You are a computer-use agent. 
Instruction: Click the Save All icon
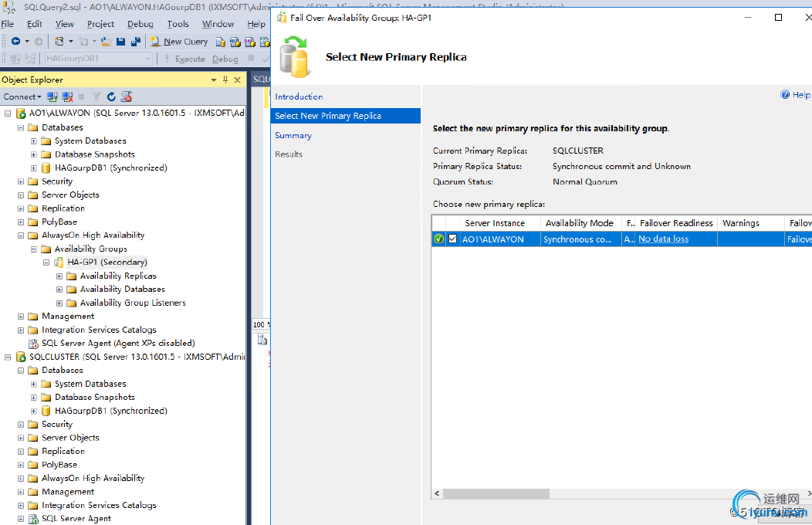136,42
